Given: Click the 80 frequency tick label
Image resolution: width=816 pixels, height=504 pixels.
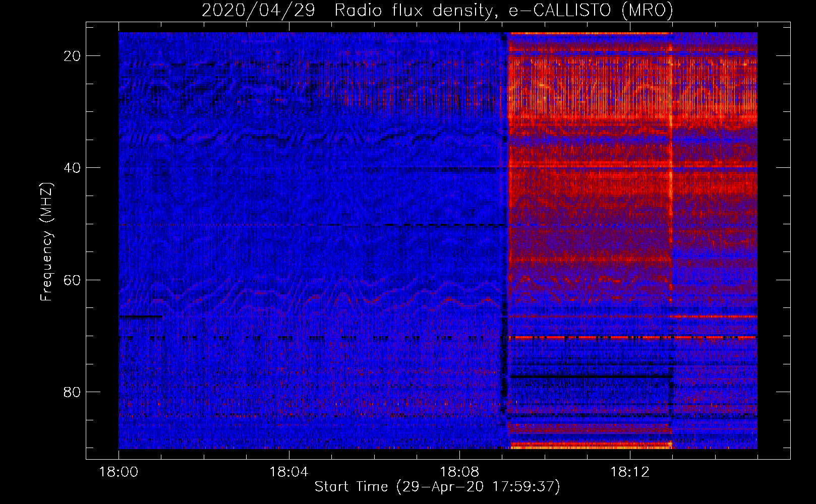Looking at the screenshot, I should pos(73,392).
